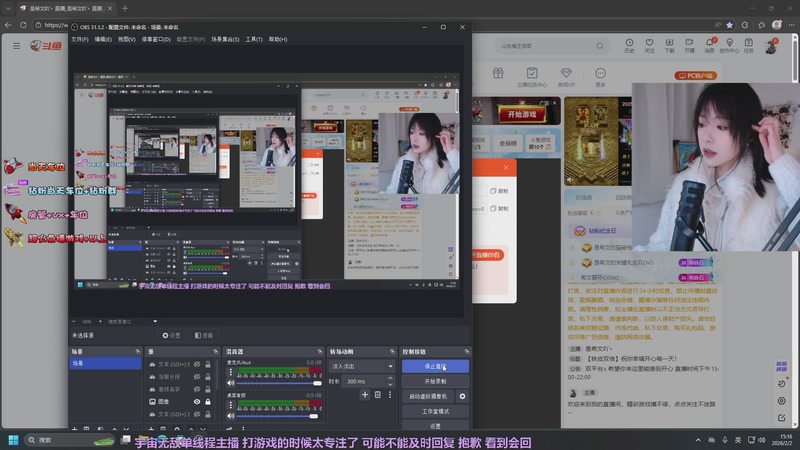Image resolution: width=800 pixels, height=450 pixels.
Task: Adjust the 麦克风/Aux volume slider
Action: point(279,383)
